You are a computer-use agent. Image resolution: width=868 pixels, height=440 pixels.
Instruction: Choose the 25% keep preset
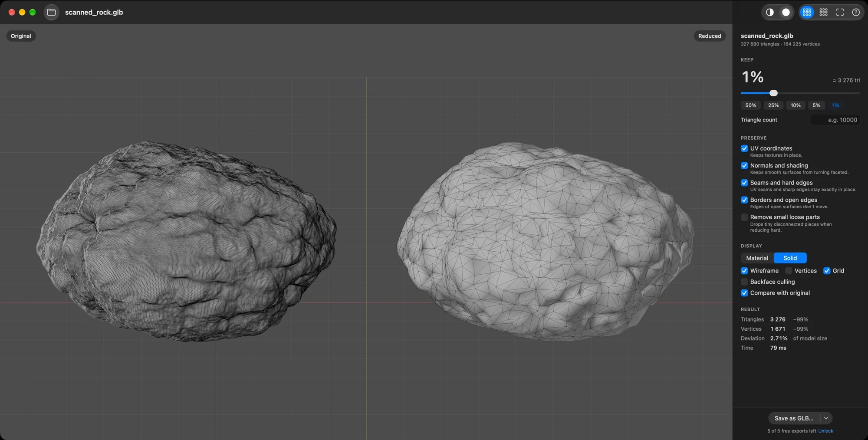(773, 105)
